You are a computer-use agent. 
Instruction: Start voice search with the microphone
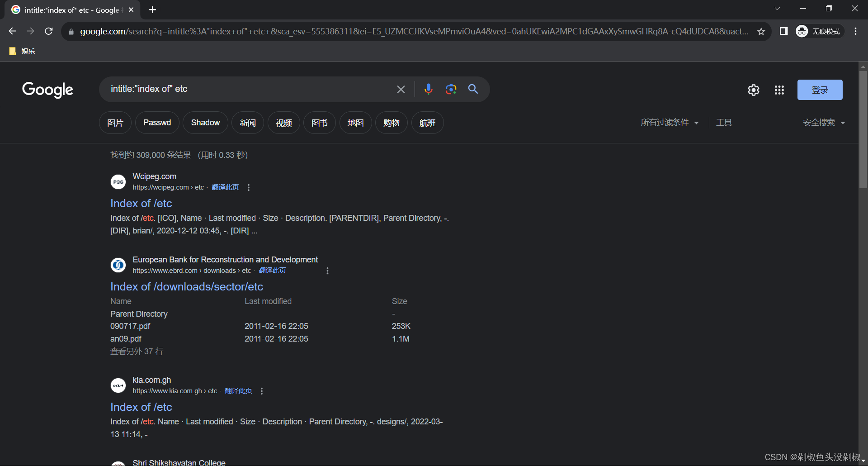point(428,89)
